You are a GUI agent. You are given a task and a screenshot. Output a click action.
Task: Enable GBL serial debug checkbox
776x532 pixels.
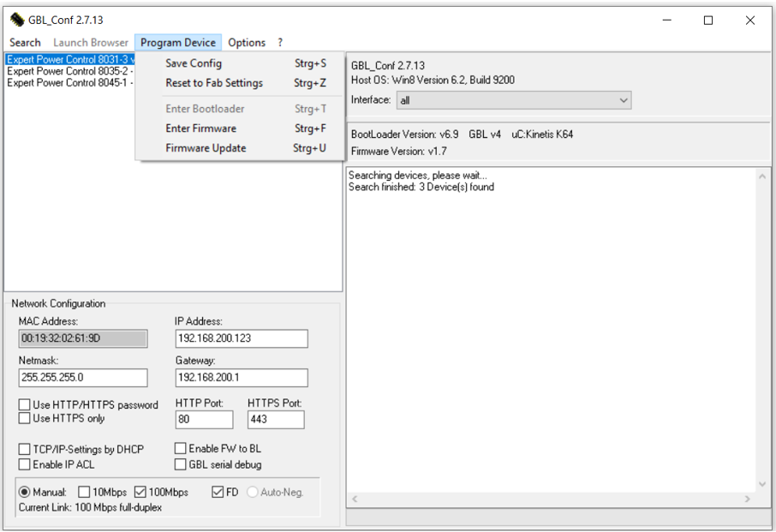[x=181, y=464]
